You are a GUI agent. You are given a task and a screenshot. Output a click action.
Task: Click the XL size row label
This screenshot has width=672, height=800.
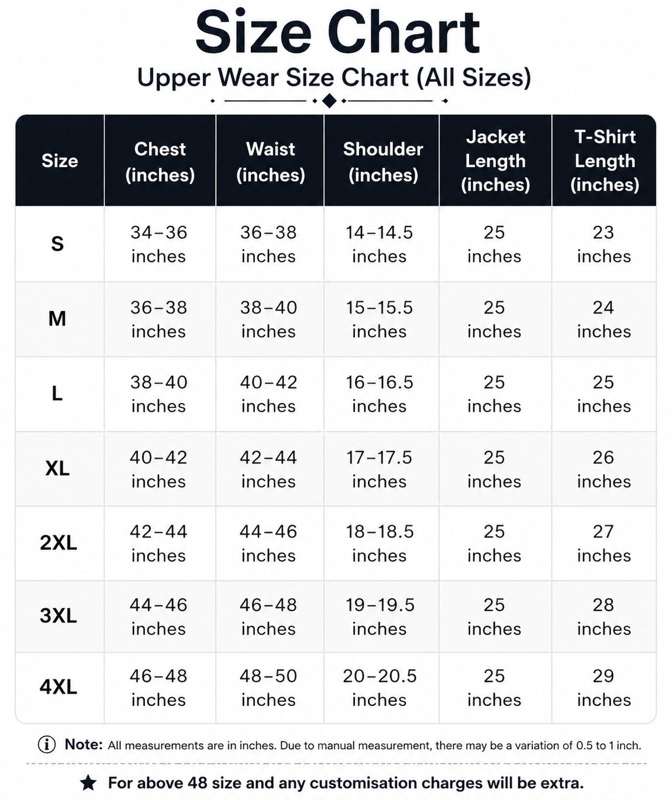[x=57, y=468]
